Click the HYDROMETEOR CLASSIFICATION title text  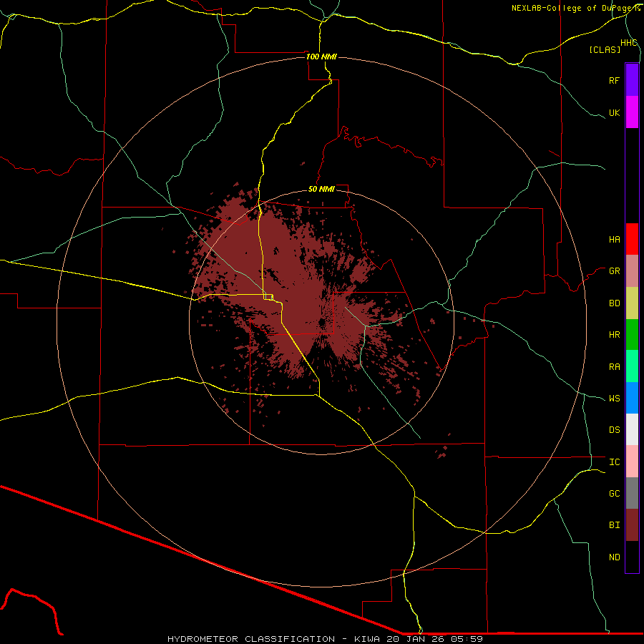pyautogui.click(x=251, y=639)
